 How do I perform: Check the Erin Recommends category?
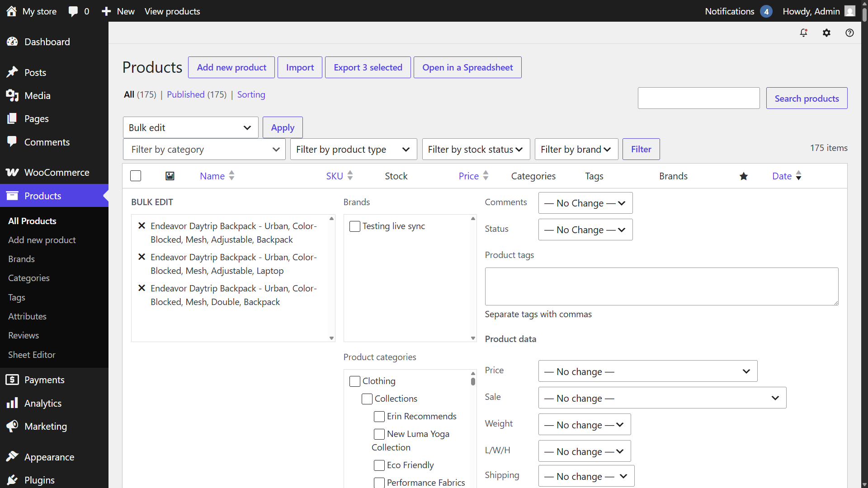point(379,417)
